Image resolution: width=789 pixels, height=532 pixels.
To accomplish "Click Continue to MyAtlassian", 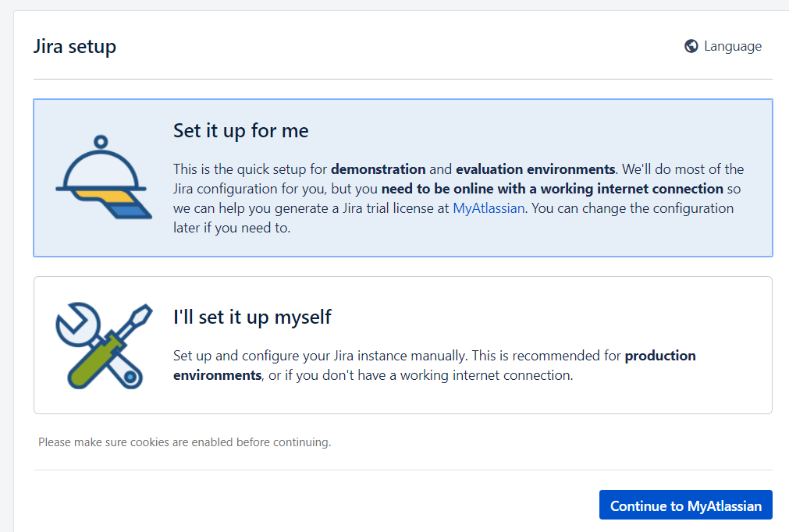I will click(x=685, y=505).
